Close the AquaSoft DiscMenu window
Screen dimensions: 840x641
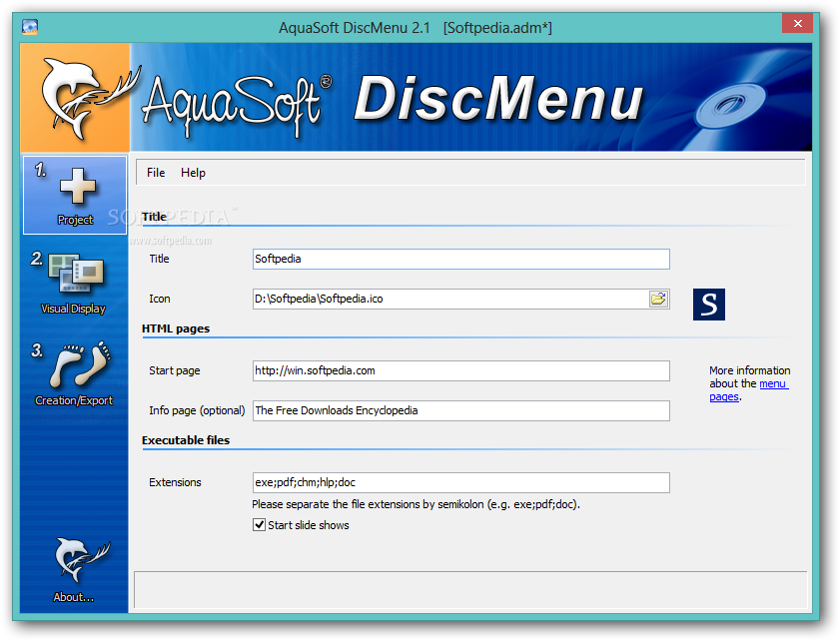pyautogui.click(x=798, y=23)
